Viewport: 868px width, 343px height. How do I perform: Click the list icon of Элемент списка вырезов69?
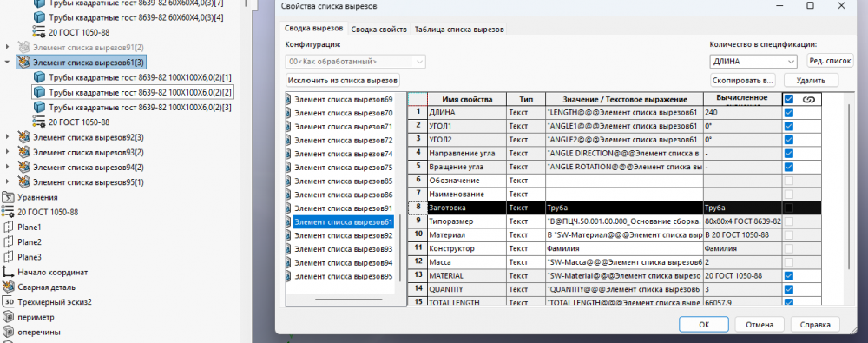coord(288,99)
